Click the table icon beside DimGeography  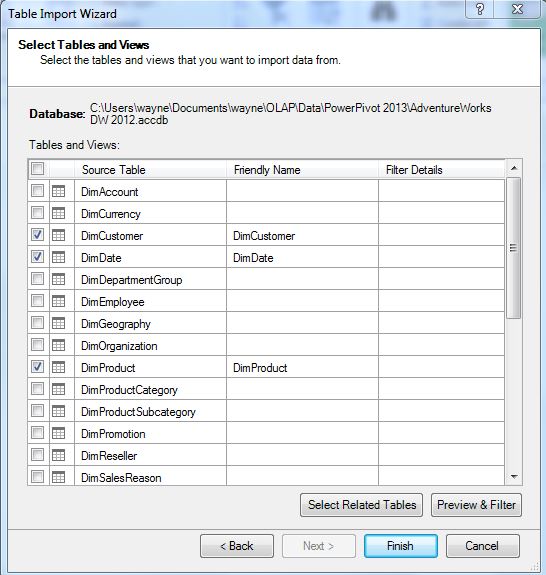(x=58, y=323)
